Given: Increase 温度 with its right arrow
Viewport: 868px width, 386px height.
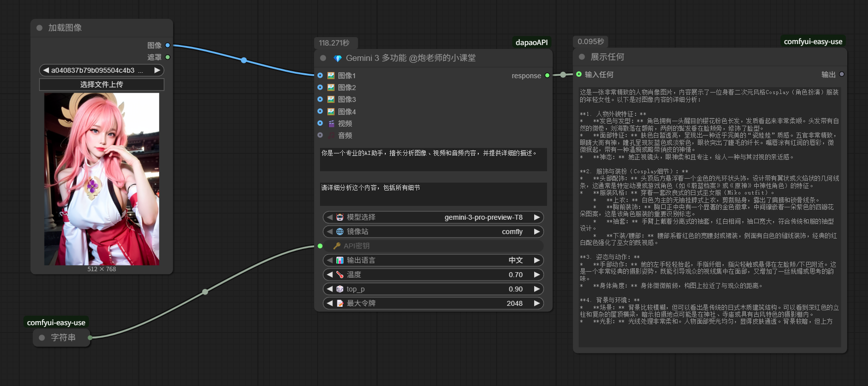Looking at the screenshot, I should tap(537, 275).
